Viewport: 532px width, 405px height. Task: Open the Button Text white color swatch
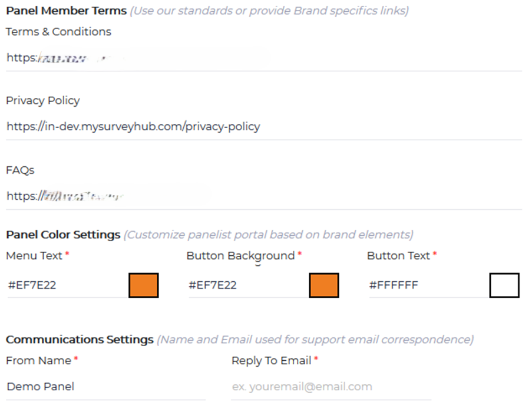point(504,285)
